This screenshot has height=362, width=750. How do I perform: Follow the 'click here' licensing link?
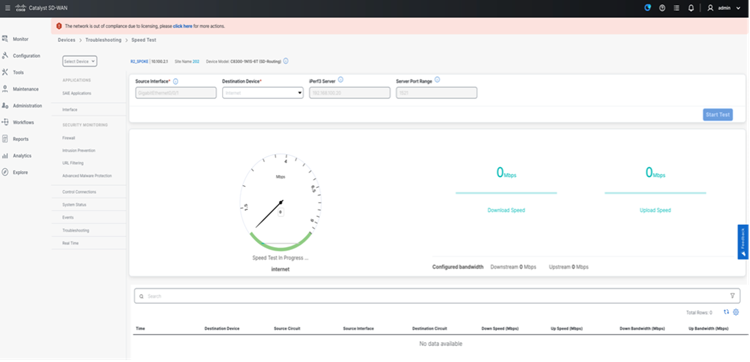[x=183, y=26]
